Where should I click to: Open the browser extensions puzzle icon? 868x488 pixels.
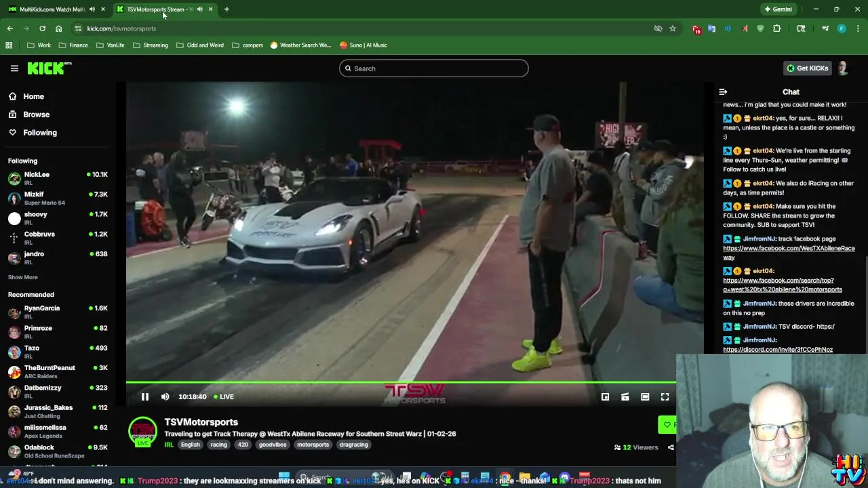[777, 28]
